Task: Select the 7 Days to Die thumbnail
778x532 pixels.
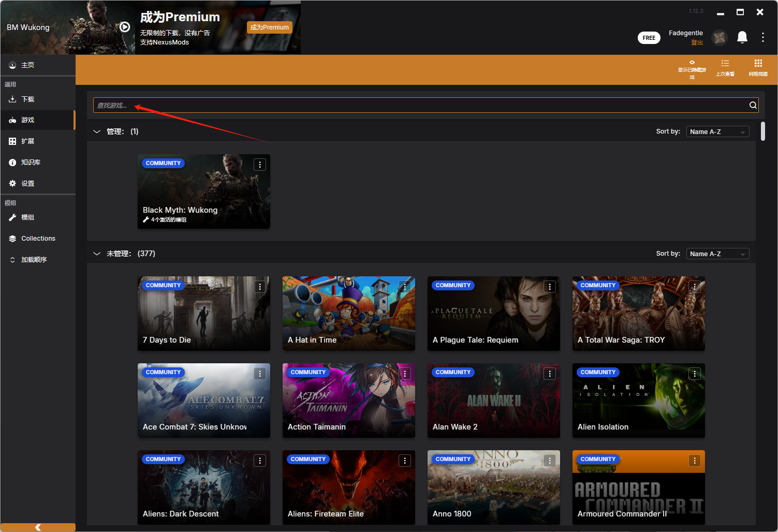Action: [204, 314]
